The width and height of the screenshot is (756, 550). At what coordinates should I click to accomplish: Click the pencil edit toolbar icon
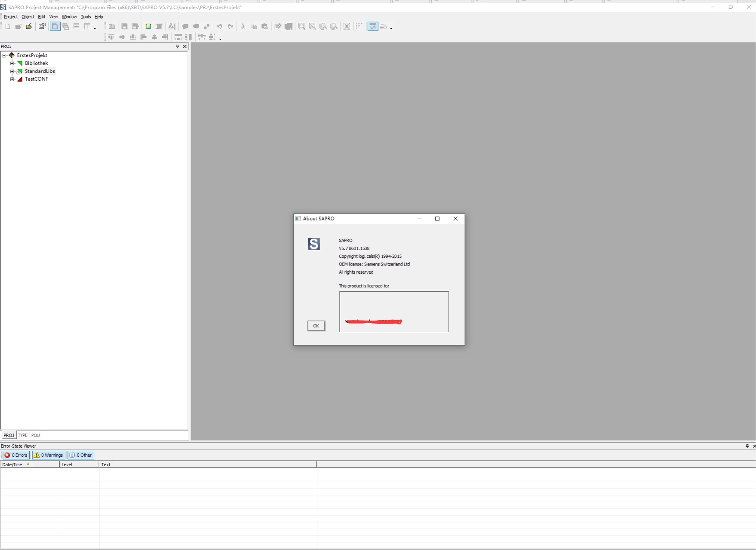172,27
